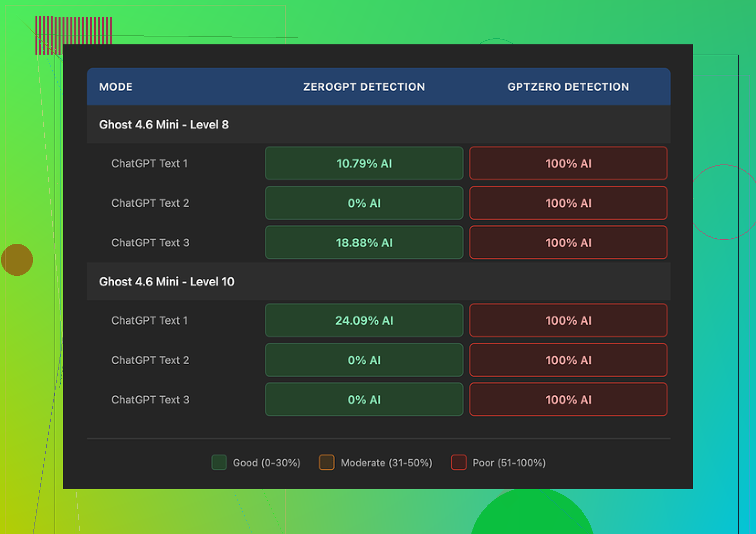This screenshot has height=534, width=756.
Task: Collapse the Ghost 4.6 Mini - Level 10 section
Action: click(x=167, y=282)
